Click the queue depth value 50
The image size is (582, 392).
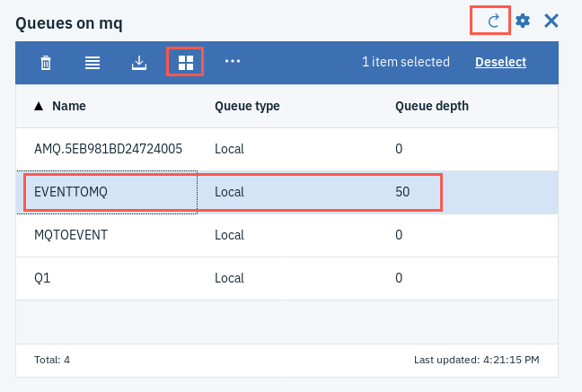[402, 192]
